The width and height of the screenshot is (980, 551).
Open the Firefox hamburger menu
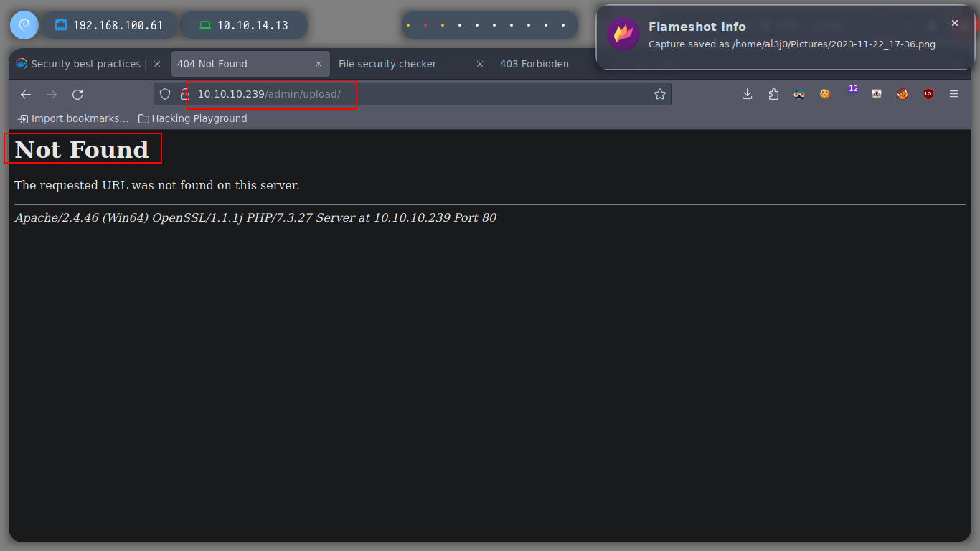954,94
